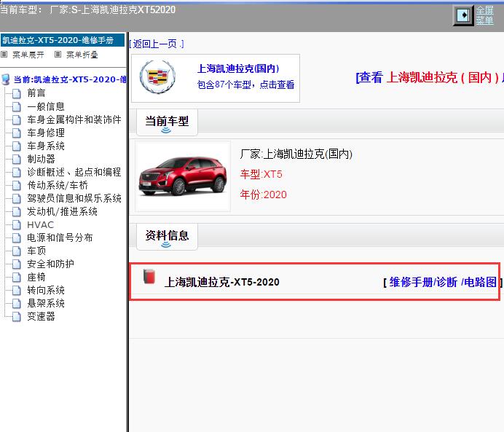The image size is (504, 432).
Task: Click 菜单展开 to expand menu
Action: 28,55
